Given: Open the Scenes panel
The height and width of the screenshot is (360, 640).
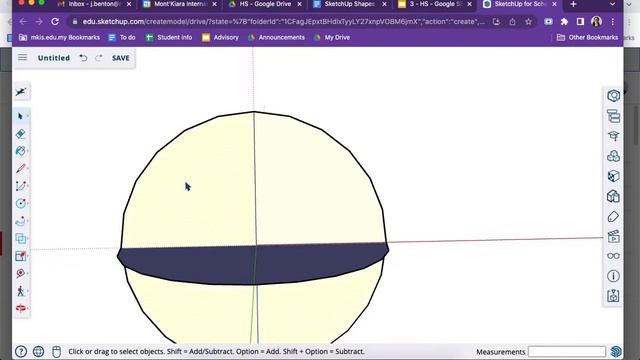Looking at the screenshot, I should [613, 236].
